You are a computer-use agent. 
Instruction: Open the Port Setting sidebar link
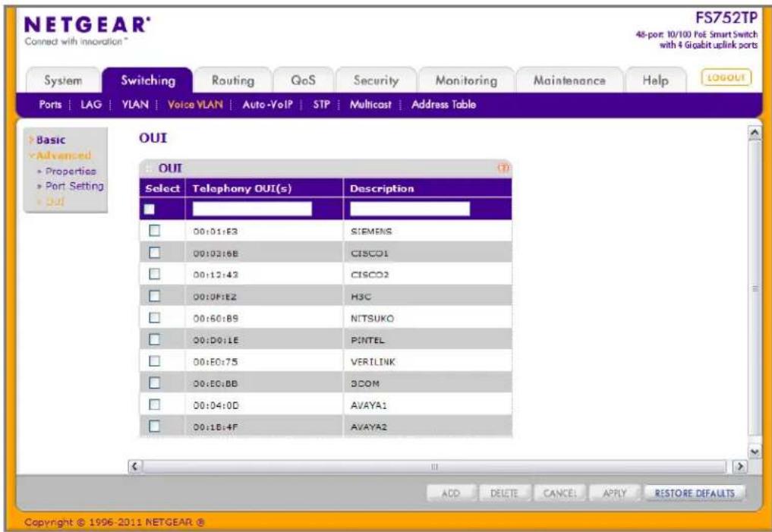click(x=74, y=186)
